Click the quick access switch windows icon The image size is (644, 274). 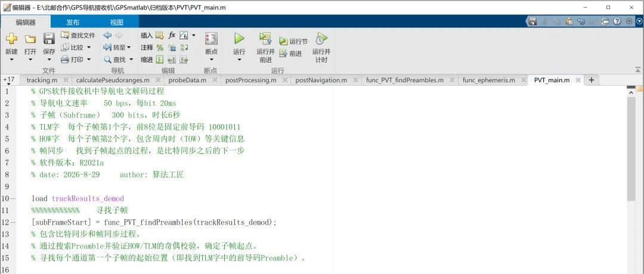(x=605, y=21)
